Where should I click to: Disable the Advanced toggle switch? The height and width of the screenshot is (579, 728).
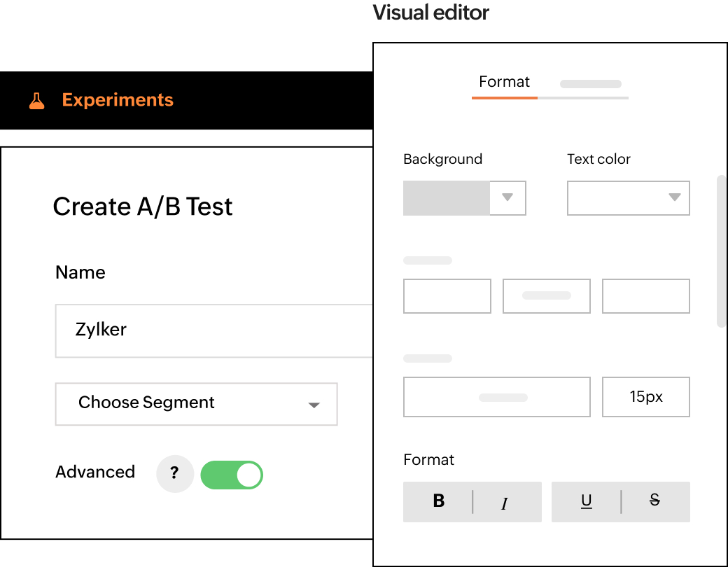click(232, 475)
